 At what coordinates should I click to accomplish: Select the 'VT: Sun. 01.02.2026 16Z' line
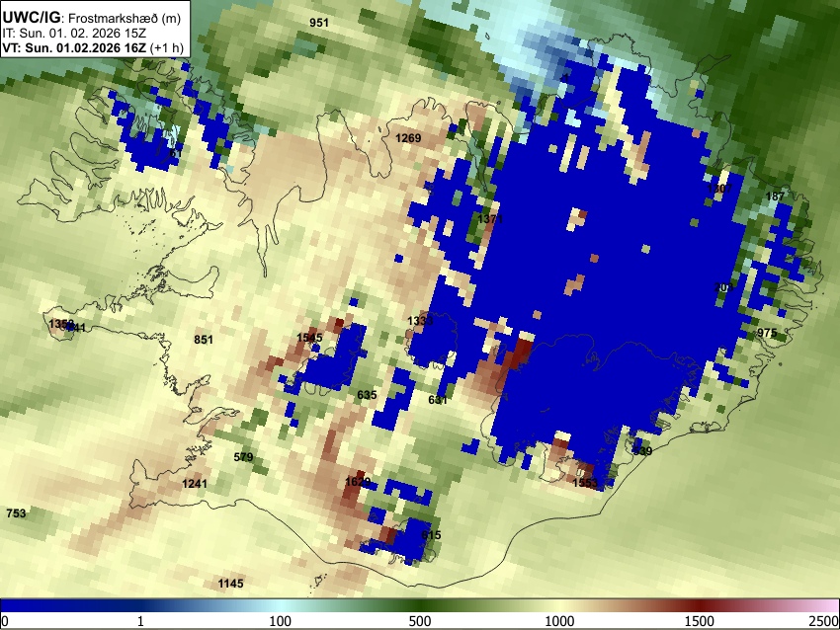[x=74, y=47]
